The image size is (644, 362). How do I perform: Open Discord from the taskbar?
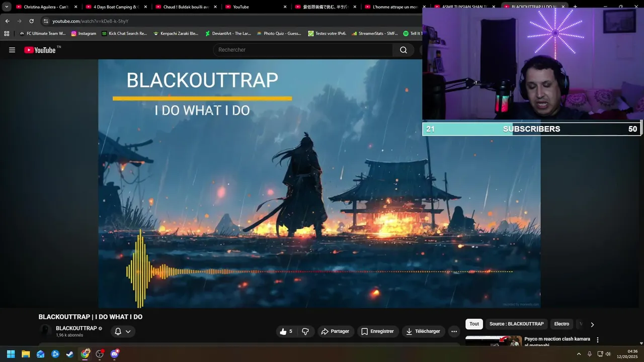(x=115, y=354)
